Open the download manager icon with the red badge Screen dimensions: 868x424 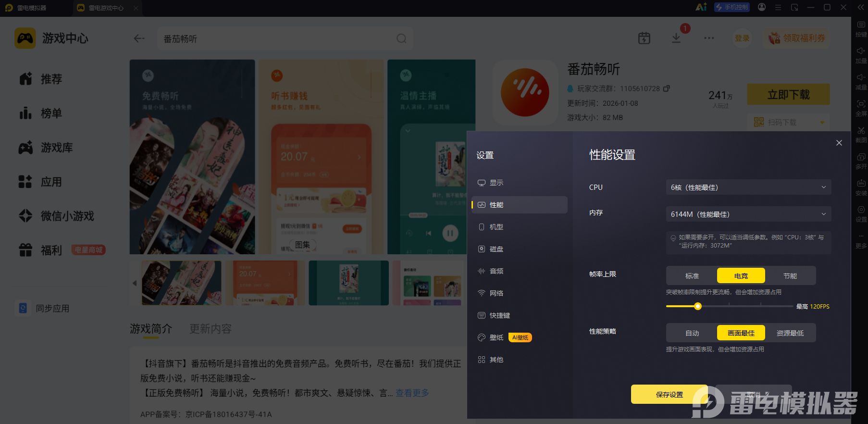[x=676, y=38]
